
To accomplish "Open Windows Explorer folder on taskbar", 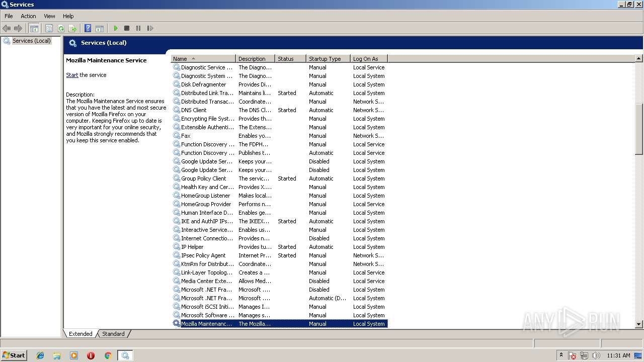I will click(x=57, y=355).
